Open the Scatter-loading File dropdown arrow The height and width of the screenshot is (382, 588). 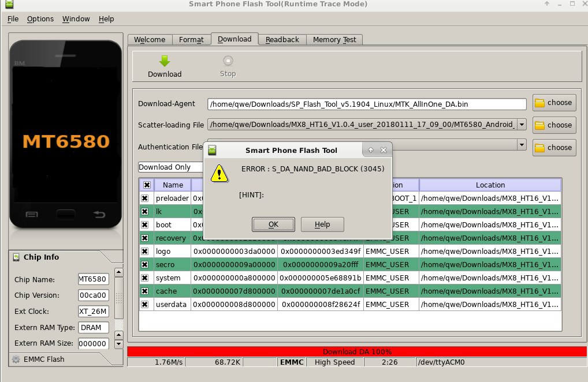pos(522,124)
